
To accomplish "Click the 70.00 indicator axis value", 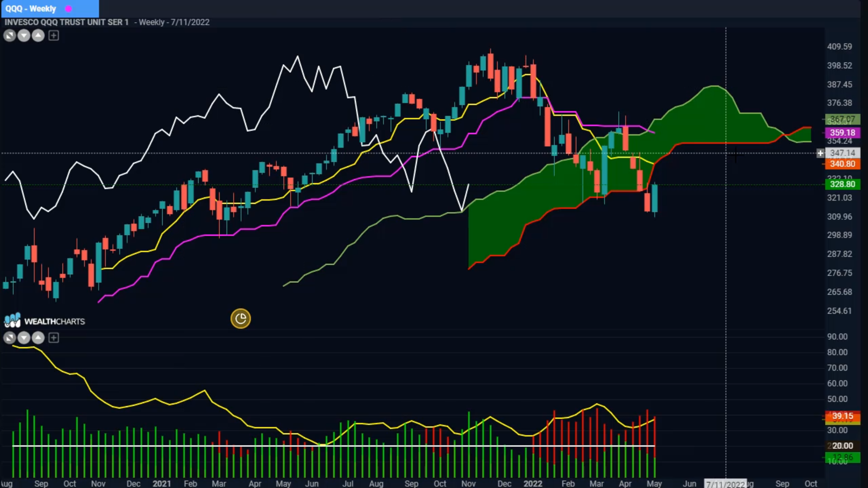I will pos(837,368).
